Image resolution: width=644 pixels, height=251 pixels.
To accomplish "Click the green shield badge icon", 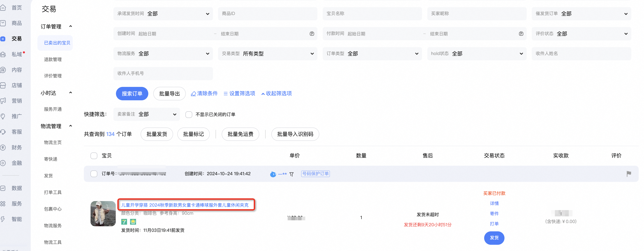I will pyautogui.click(x=133, y=222).
